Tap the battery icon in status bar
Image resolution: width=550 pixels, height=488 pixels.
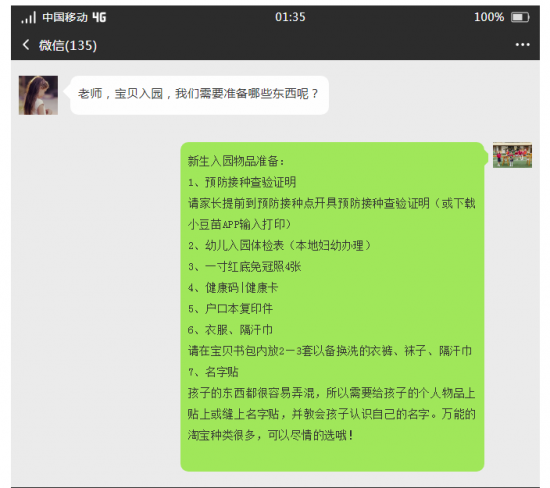pyautogui.click(x=520, y=17)
